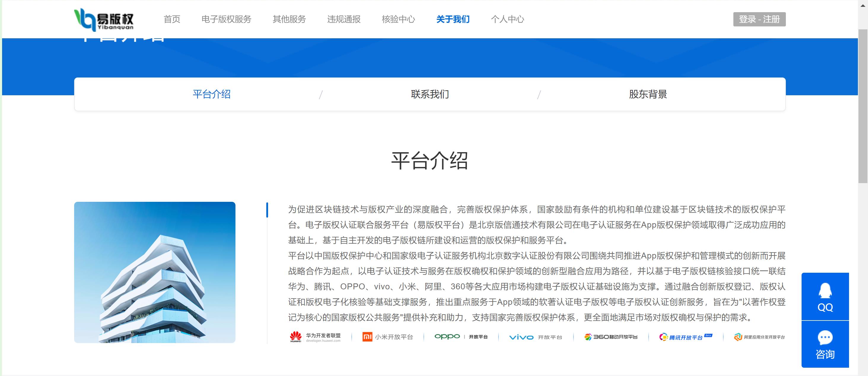Open the 电子版权服务 menu

(x=227, y=19)
